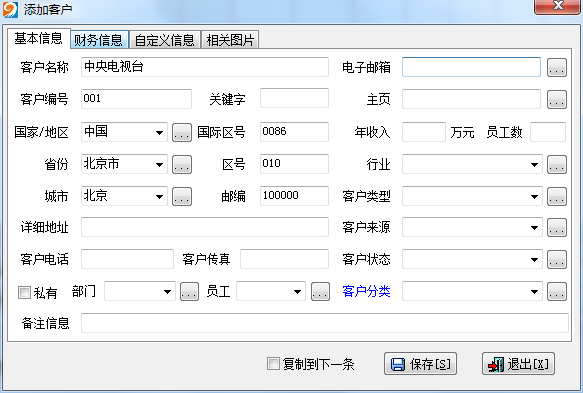Screen dimensions: 583x393
Task: Click the app logo icon in title bar
Action: coord(10,9)
